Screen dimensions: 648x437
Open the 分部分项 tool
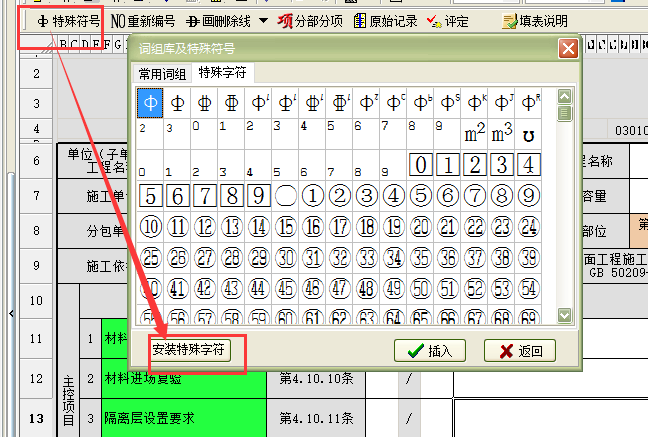point(311,20)
